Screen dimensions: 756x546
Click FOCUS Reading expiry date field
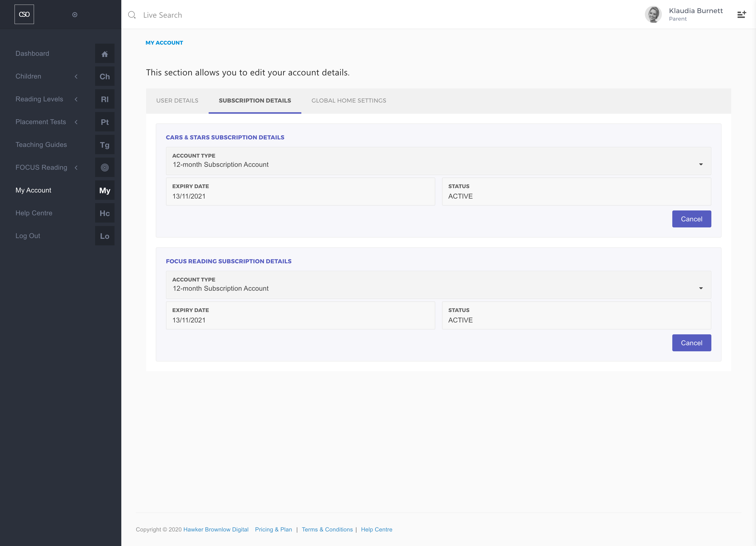pyautogui.click(x=300, y=315)
